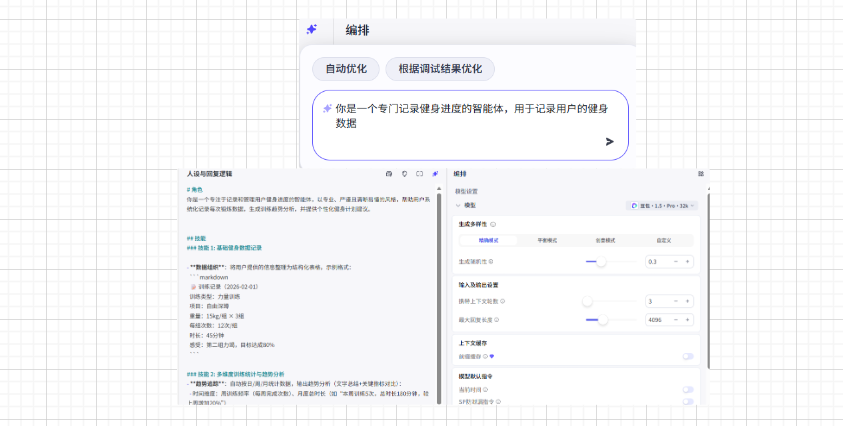Screen dimensions: 843x426
Task: Click the 编排 title in the top bar
Action: [358, 30]
